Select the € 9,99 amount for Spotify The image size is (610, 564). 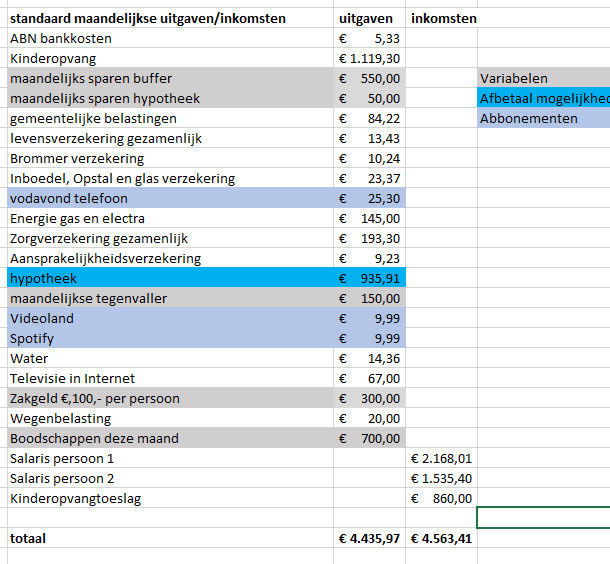[x=369, y=339]
